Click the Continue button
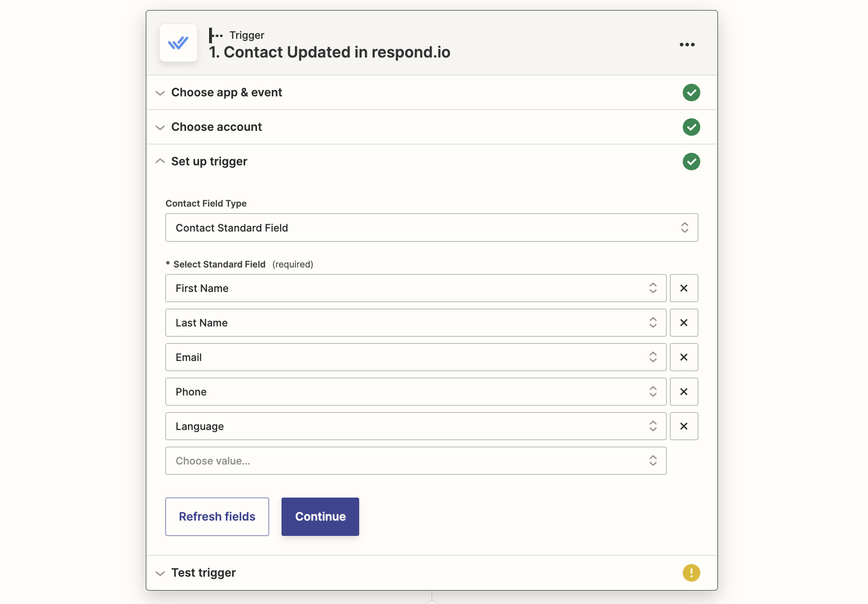The height and width of the screenshot is (604, 868). (320, 517)
